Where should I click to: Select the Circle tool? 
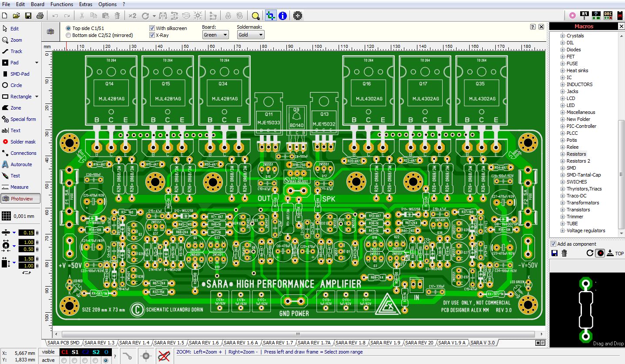pos(12,85)
